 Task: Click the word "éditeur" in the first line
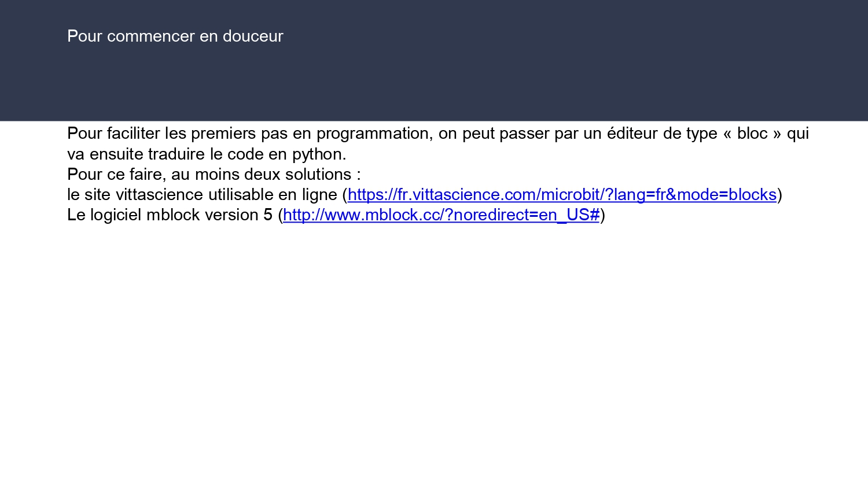[632, 134]
